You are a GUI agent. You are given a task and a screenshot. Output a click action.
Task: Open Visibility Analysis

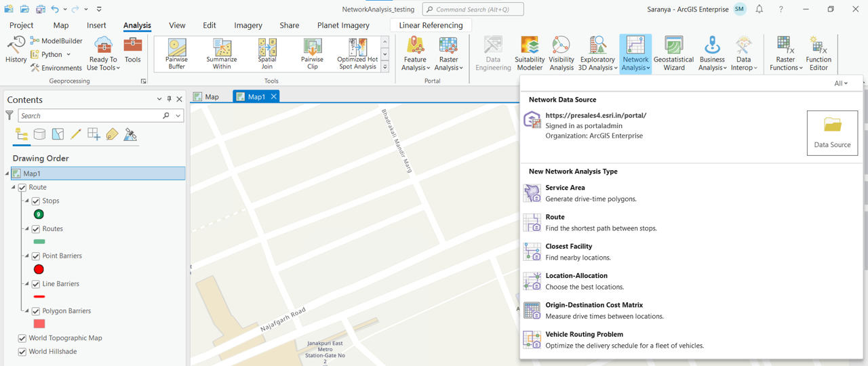pos(561,54)
